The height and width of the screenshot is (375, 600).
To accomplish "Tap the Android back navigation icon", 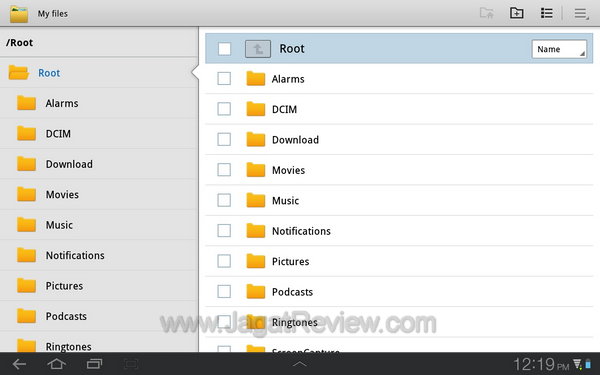I will [x=19, y=364].
